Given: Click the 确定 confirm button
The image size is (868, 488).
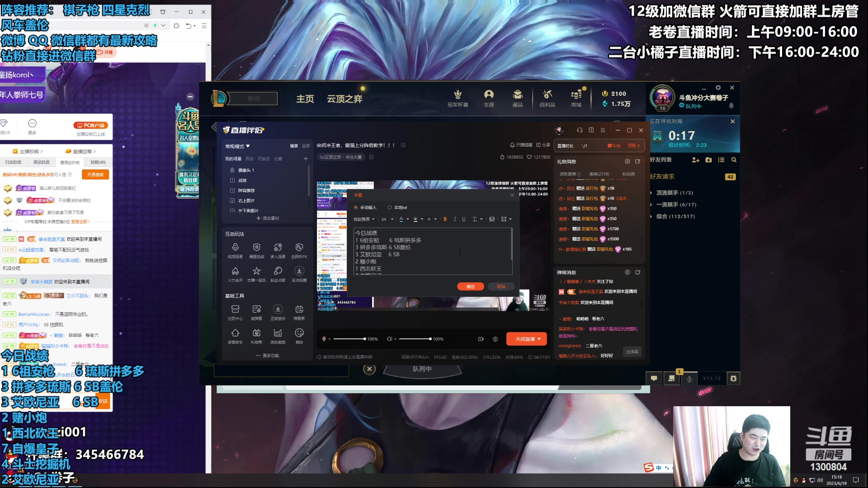Looking at the screenshot, I should coord(470,286).
